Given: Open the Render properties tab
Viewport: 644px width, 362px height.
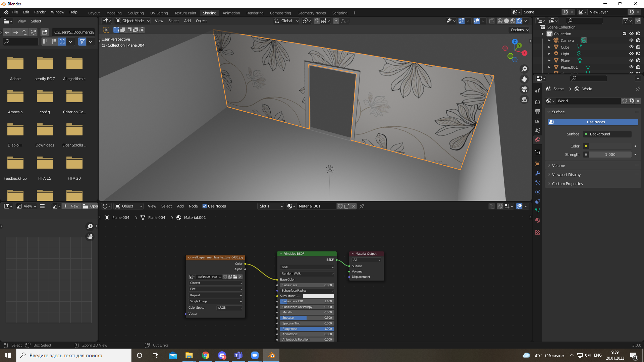Looking at the screenshot, I should coord(538,102).
